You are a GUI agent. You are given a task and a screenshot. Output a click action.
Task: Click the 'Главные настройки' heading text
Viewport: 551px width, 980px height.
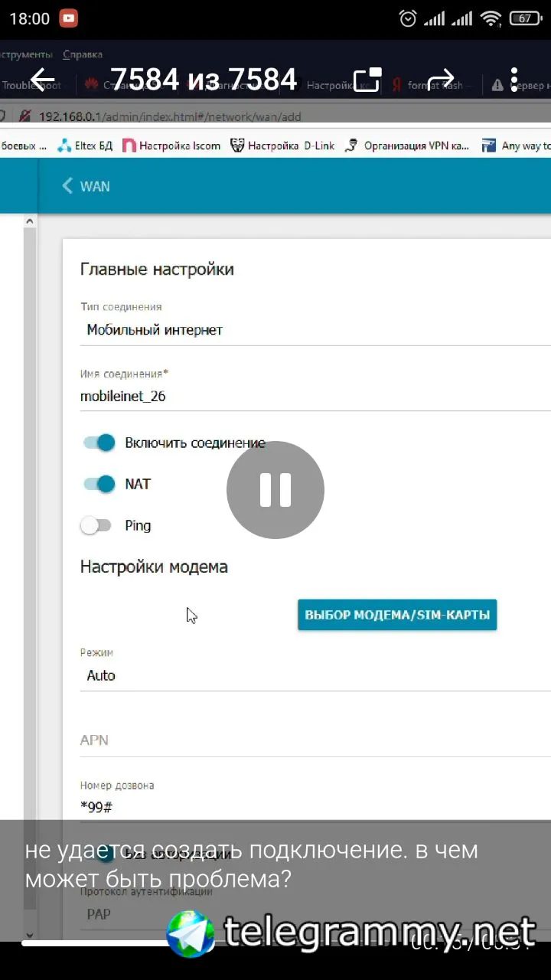point(157,269)
